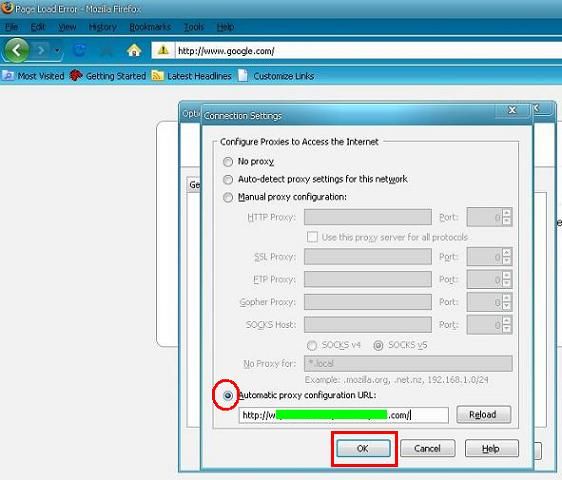562x480 pixels.
Task: Open the Tools menu
Action: click(194, 27)
